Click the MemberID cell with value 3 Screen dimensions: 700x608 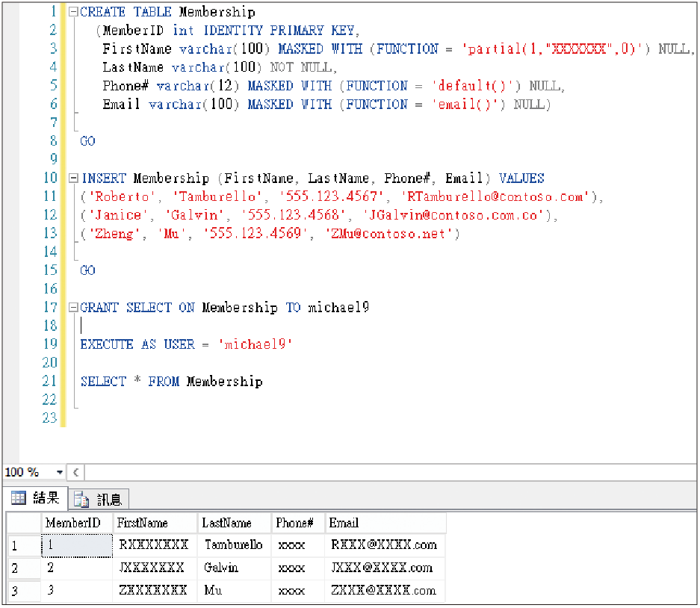pyautogui.click(x=77, y=591)
